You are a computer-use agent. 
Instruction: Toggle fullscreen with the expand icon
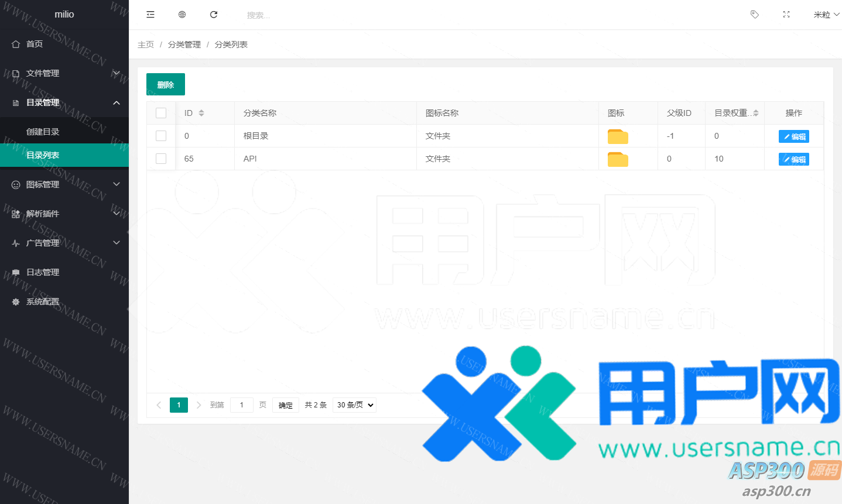(786, 15)
